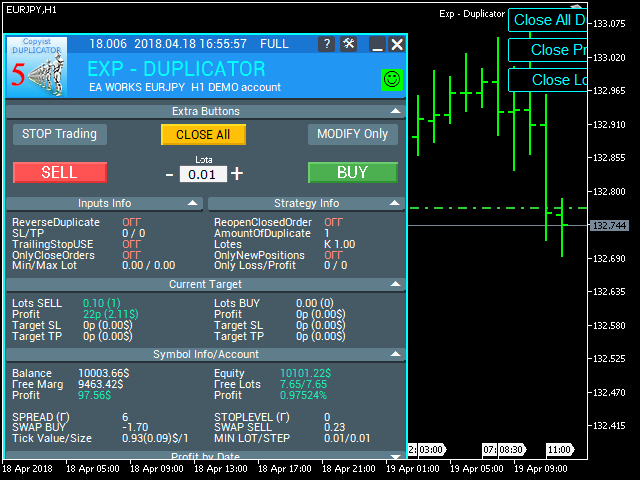This screenshot has height=480, width=640.
Task: Click the 03:00 time marker on chart
Action: tap(431, 450)
